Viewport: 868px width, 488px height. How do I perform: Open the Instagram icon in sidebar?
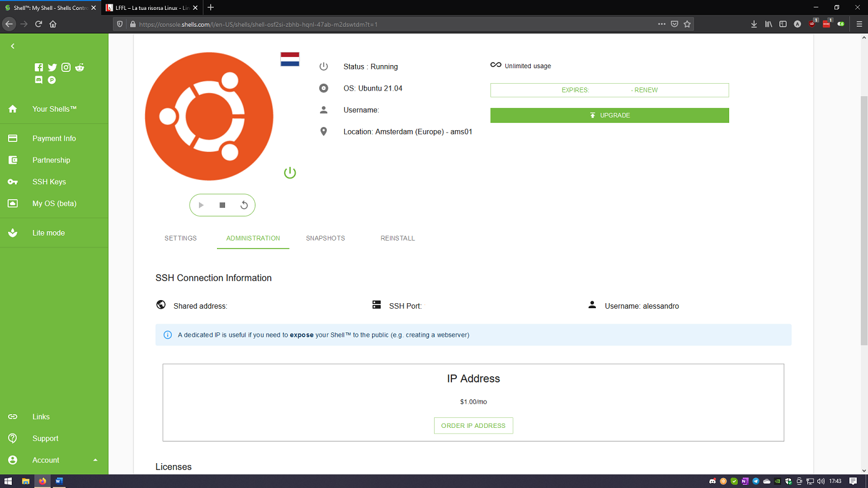pos(66,68)
